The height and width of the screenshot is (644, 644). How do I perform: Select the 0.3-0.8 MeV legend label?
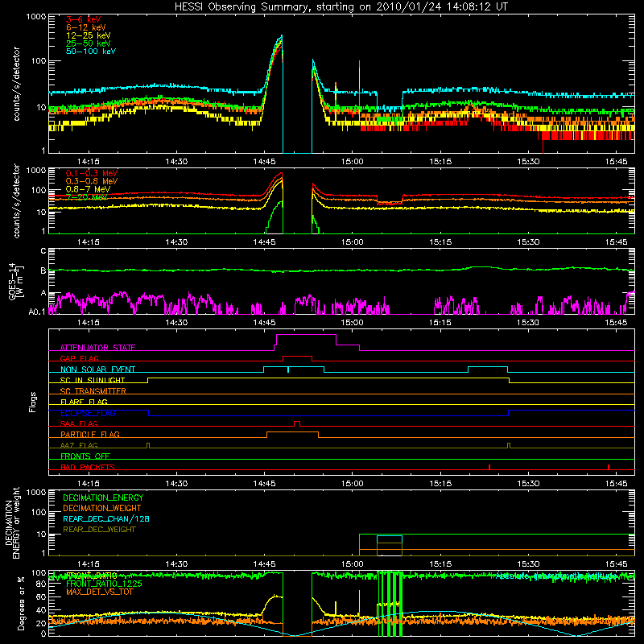[x=92, y=181]
